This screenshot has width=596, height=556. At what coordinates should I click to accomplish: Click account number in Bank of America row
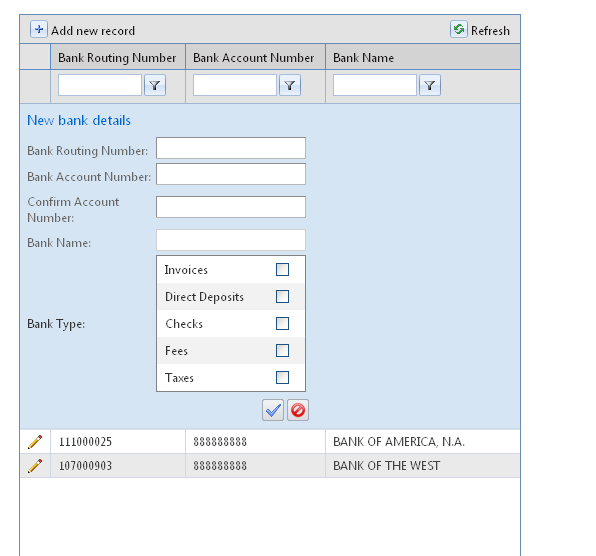pos(220,442)
